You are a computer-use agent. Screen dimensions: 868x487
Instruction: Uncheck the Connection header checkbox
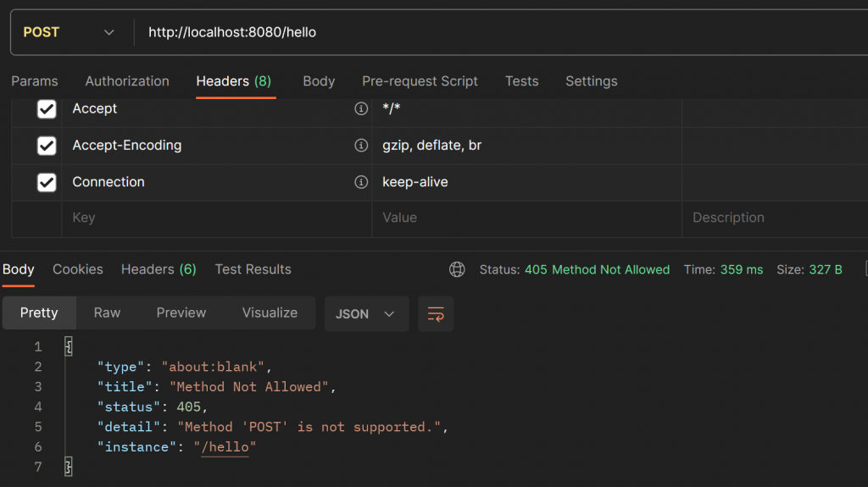coord(47,182)
